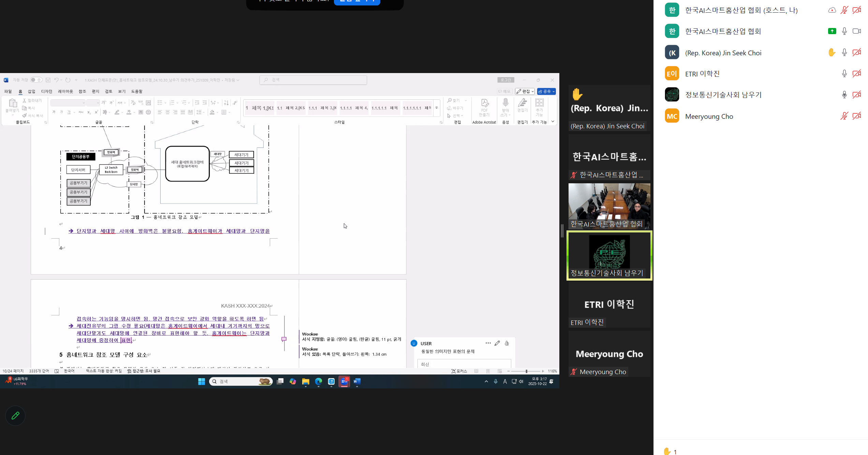868x455 pixels.
Task: Click the superscript icon
Action: pyautogui.click(x=97, y=112)
